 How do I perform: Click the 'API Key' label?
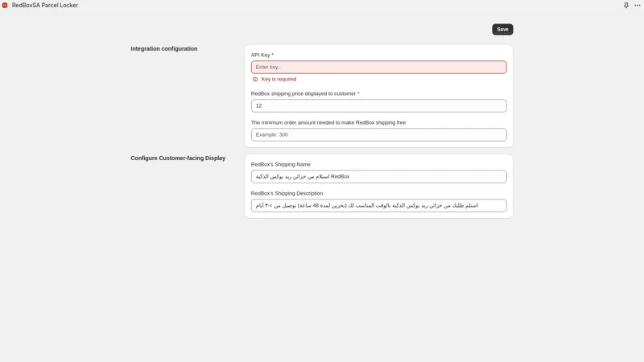click(x=260, y=55)
